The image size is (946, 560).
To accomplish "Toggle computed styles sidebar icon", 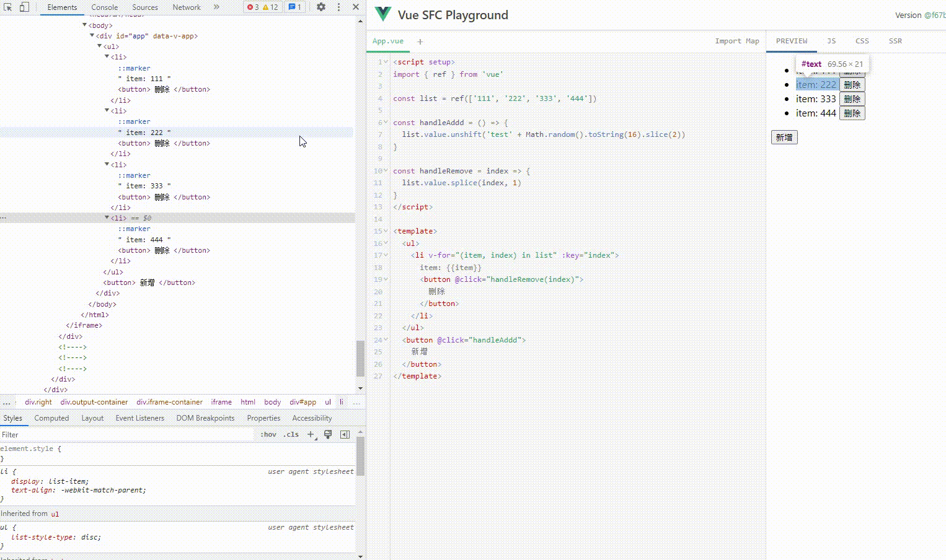I will click(345, 434).
